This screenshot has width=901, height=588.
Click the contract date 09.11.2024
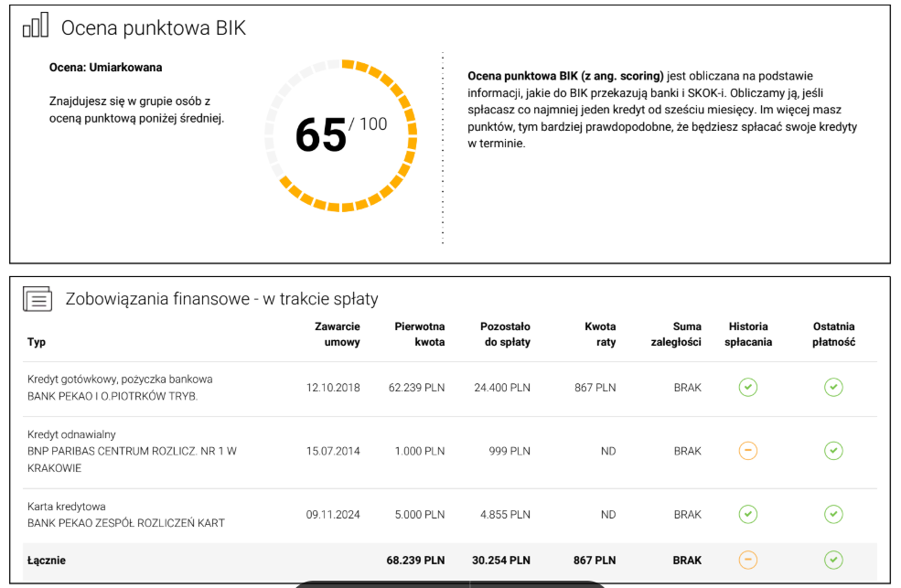click(333, 515)
